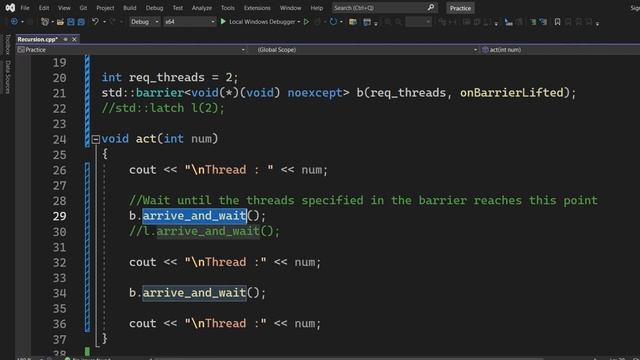640x360 pixels.
Task: Click the pin icon on Recursion.cpp tab
Action: pos(66,39)
